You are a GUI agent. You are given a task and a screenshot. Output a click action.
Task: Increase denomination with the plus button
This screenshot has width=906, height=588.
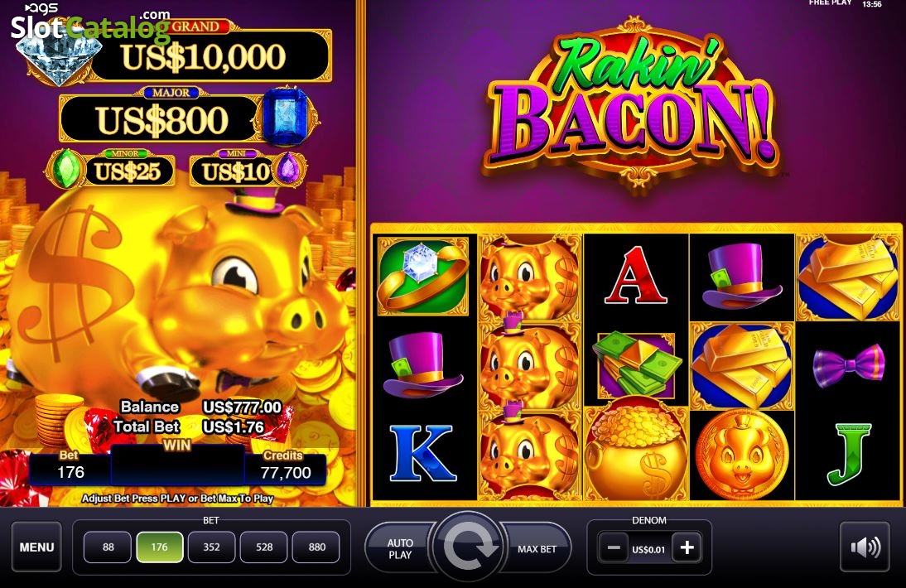[x=687, y=547]
